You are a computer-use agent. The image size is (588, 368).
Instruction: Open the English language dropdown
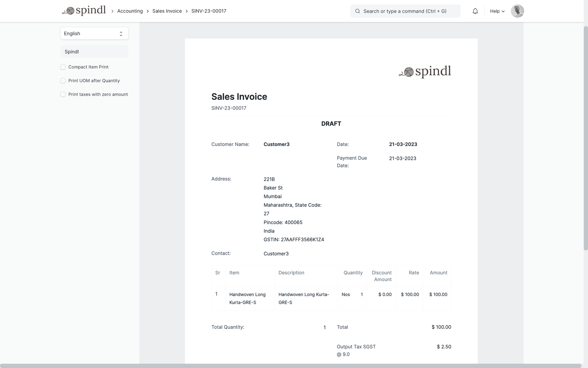(94, 33)
